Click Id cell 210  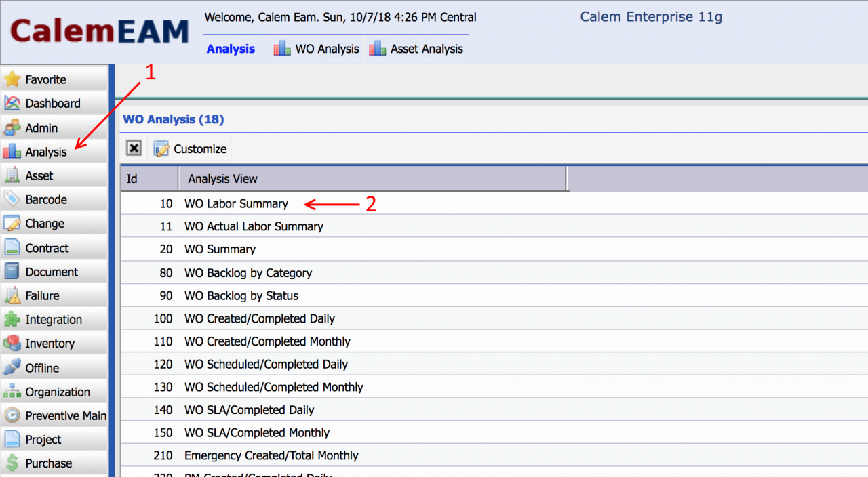coord(163,455)
